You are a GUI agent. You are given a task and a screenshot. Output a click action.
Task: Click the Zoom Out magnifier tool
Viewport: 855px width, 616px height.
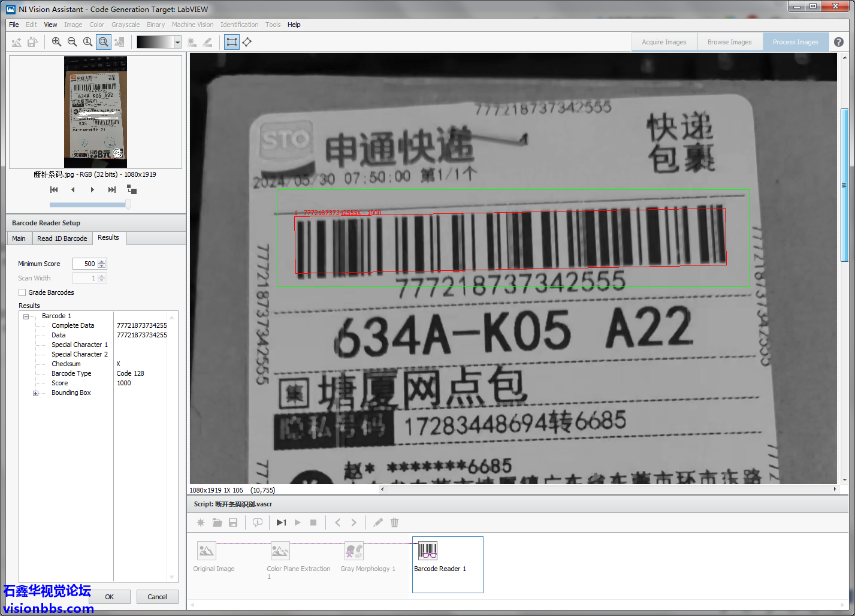[x=72, y=42]
